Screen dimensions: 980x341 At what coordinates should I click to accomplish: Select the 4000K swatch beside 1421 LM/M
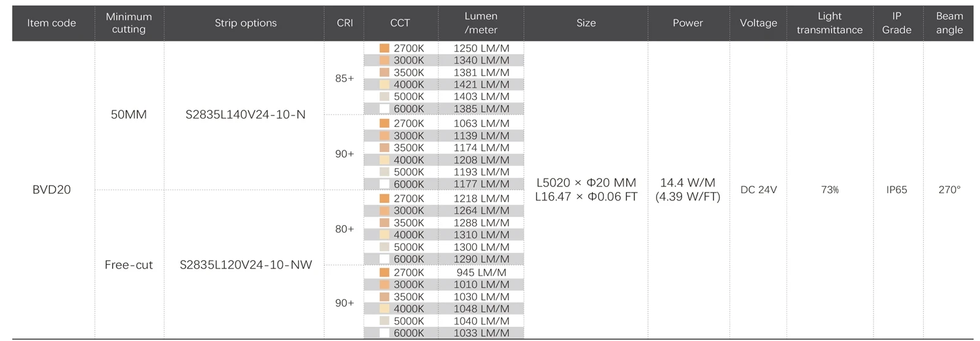pos(384,85)
